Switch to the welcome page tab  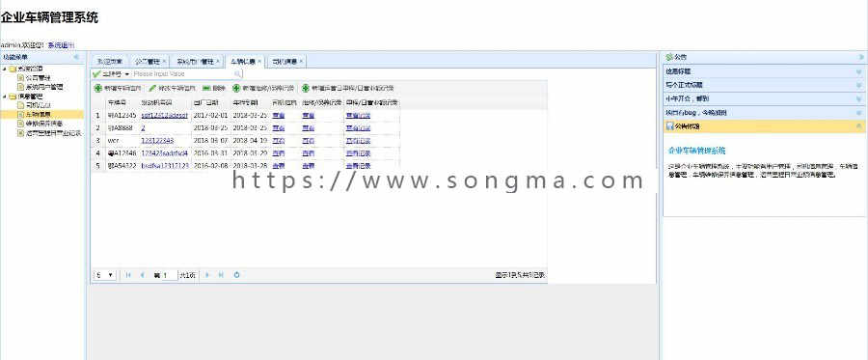110,62
